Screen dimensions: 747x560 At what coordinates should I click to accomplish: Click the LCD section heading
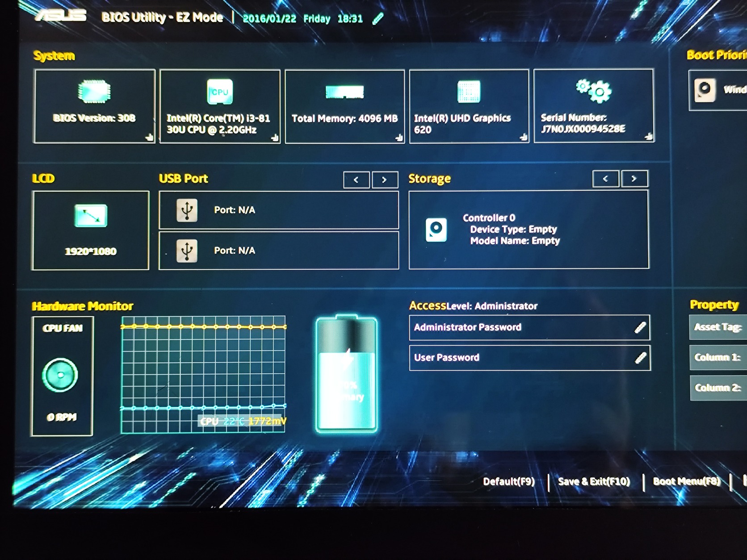coord(43,179)
